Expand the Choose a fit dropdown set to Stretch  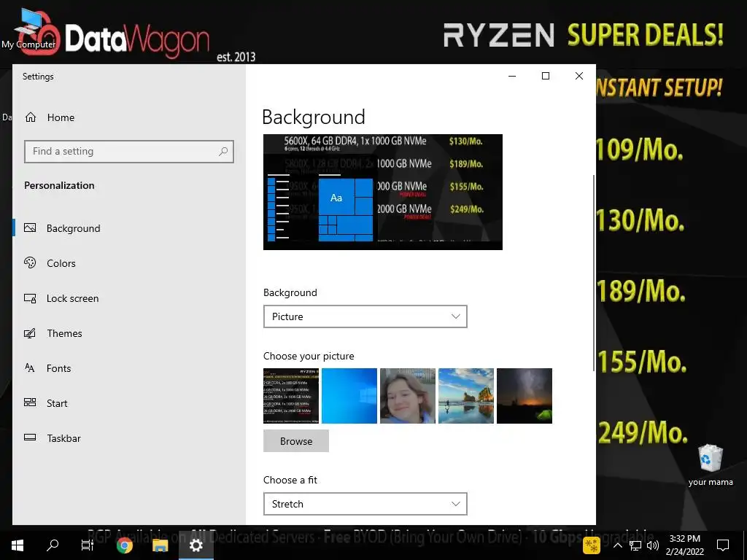click(365, 504)
